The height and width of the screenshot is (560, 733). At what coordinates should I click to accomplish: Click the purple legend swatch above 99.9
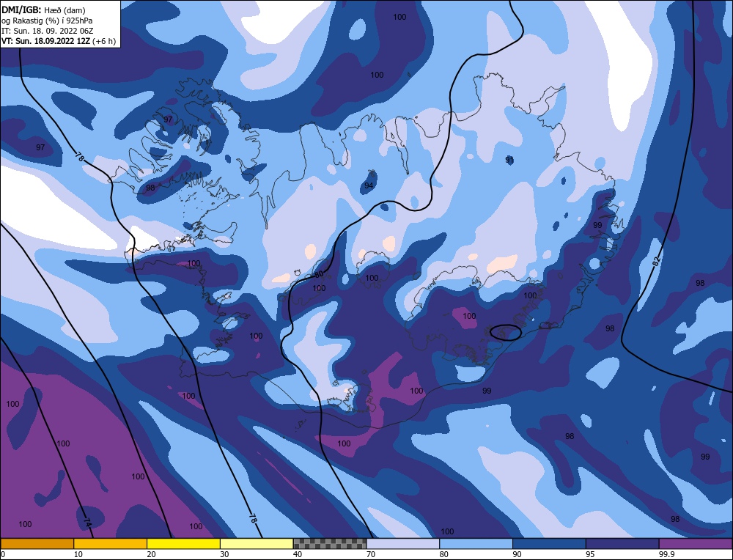point(696,543)
